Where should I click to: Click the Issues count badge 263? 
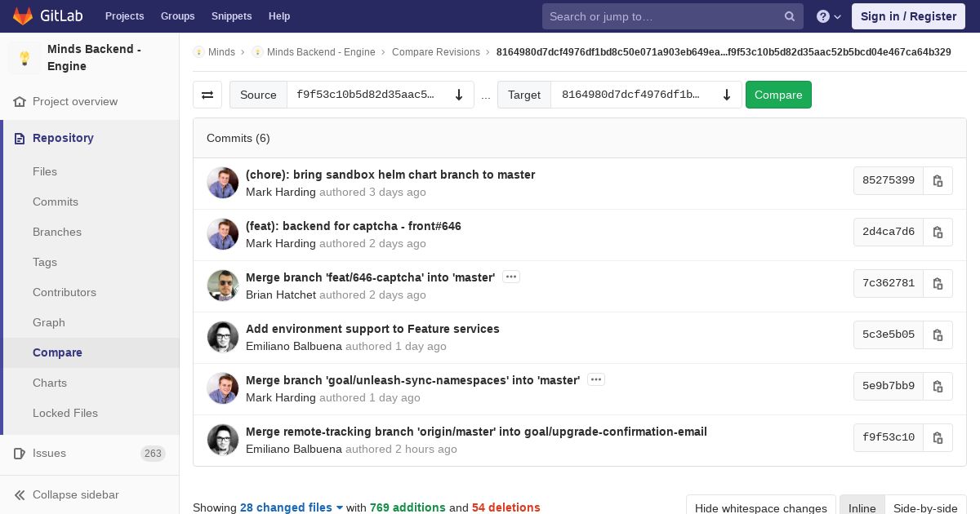[x=153, y=454]
